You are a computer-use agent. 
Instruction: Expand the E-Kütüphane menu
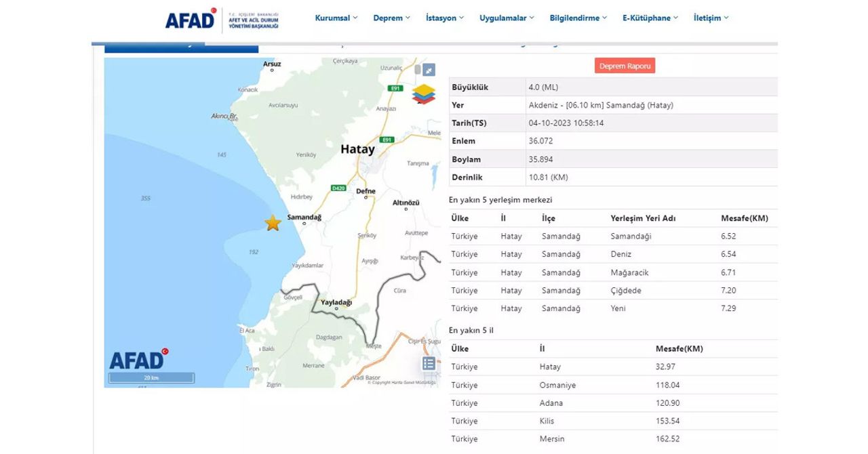(x=650, y=18)
